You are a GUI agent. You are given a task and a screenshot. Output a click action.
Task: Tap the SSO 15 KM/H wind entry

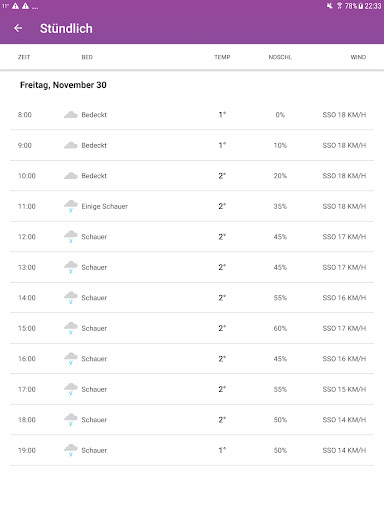click(x=344, y=389)
